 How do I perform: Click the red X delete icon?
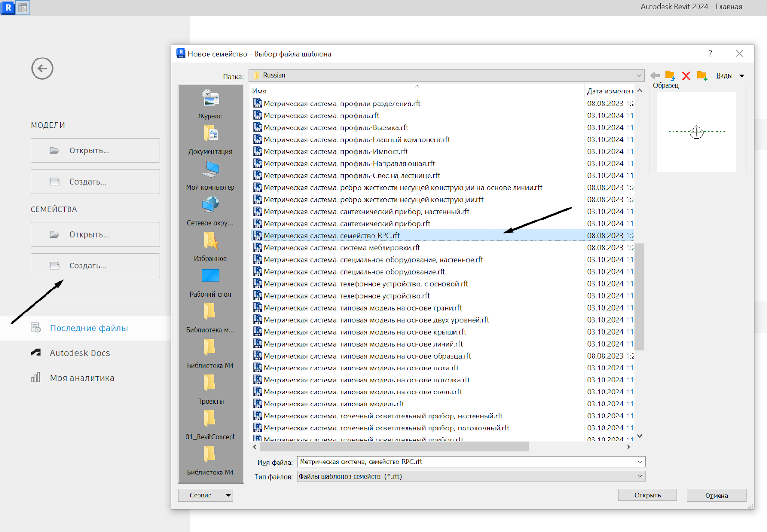(686, 76)
